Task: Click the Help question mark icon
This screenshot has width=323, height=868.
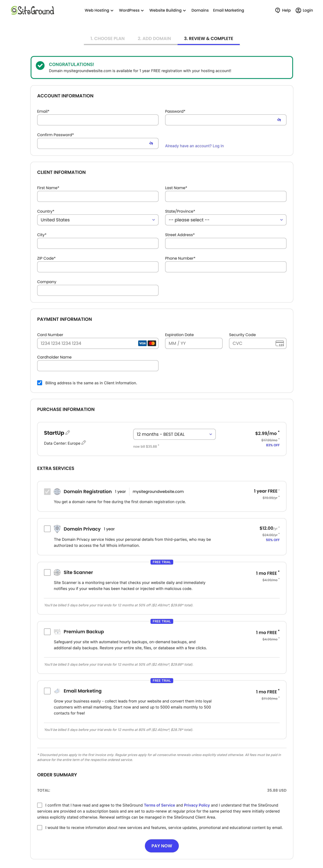Action: (x=277, y=10)
